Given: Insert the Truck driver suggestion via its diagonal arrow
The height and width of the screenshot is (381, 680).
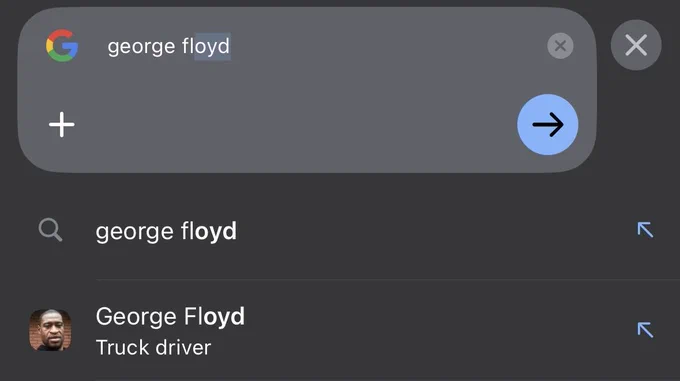Looking at the screenshot, I should click(645, 330).
